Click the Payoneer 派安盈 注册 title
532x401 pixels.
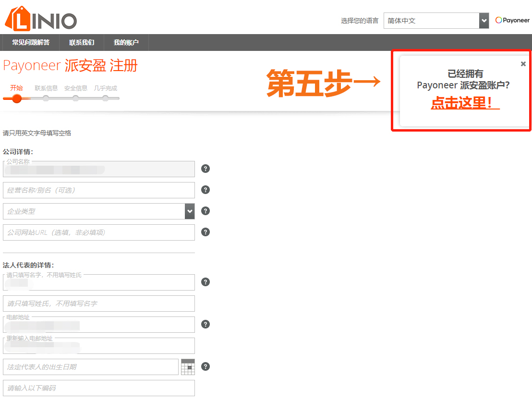70,65
